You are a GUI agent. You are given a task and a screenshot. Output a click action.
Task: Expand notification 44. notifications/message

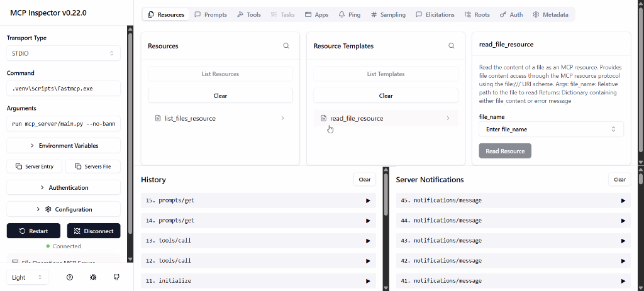(513, 221)
